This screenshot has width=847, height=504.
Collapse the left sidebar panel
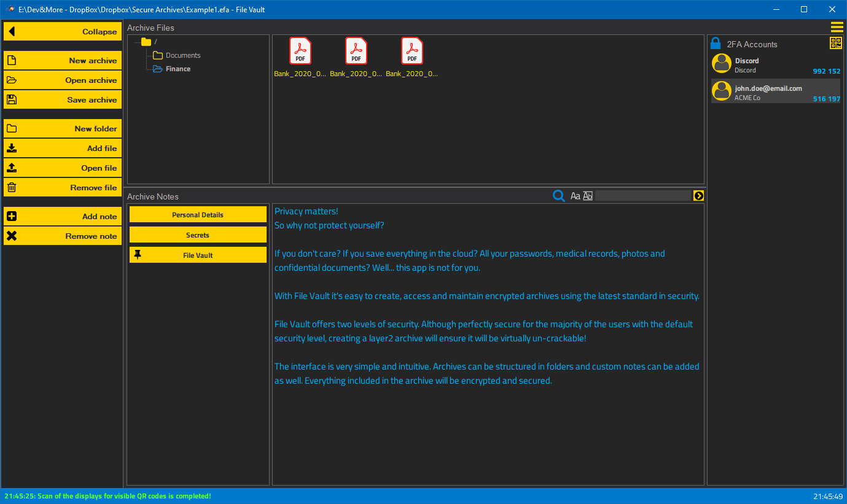point(63,31)
